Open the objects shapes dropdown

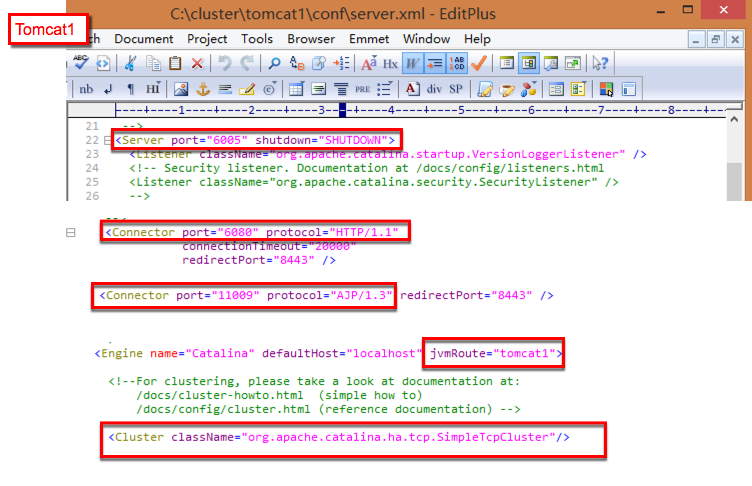pyautogui.click(x=529, y=89)
